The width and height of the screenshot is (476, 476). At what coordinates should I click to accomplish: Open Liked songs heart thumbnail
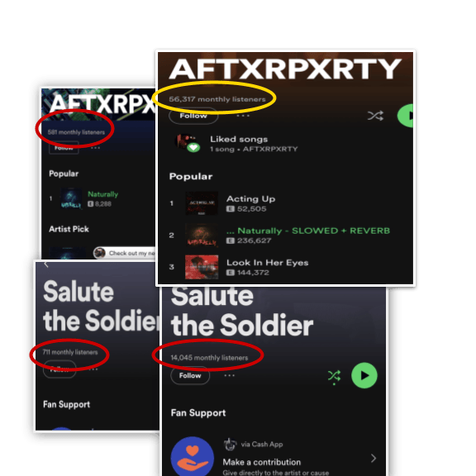[188, 143]
